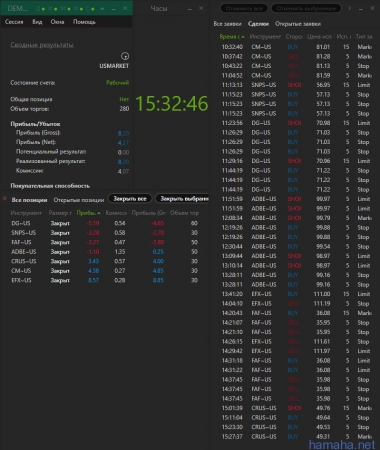Select the DG~US trade at 11:29:16

click(296, 161)
